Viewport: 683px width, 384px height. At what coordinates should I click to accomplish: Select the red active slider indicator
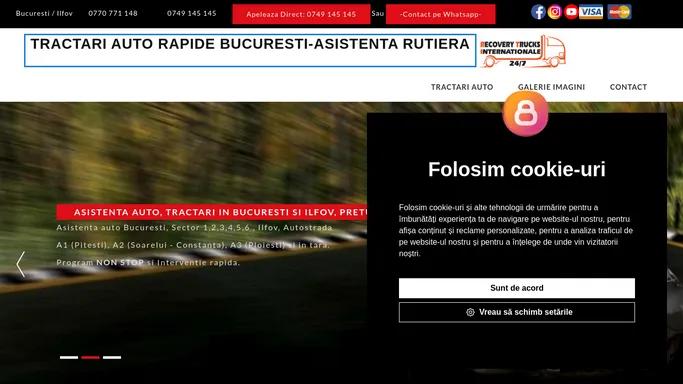click(91, 357)
